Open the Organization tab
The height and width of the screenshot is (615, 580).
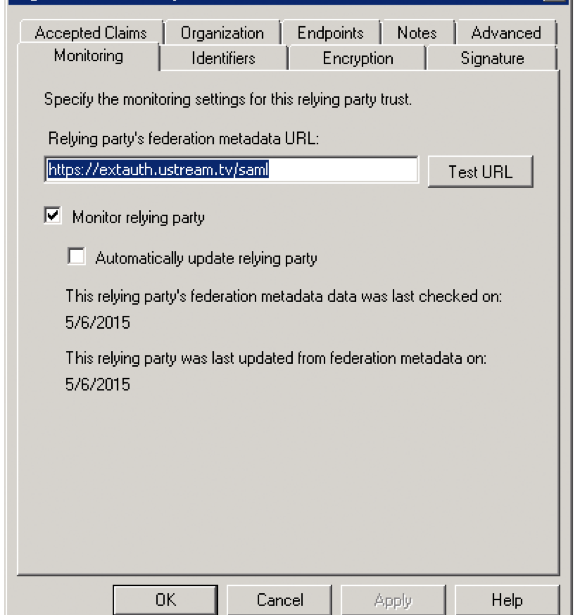click(222, 33)
